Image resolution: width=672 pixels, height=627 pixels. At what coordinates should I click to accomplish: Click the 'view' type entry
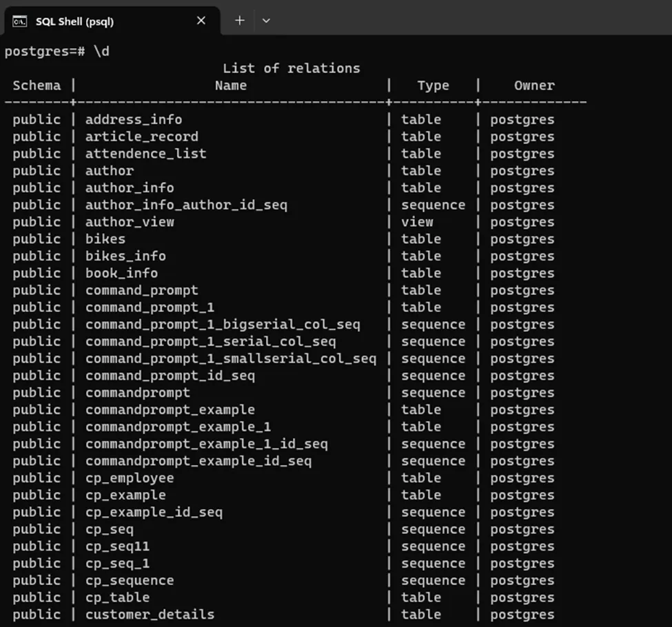point(417,222)
